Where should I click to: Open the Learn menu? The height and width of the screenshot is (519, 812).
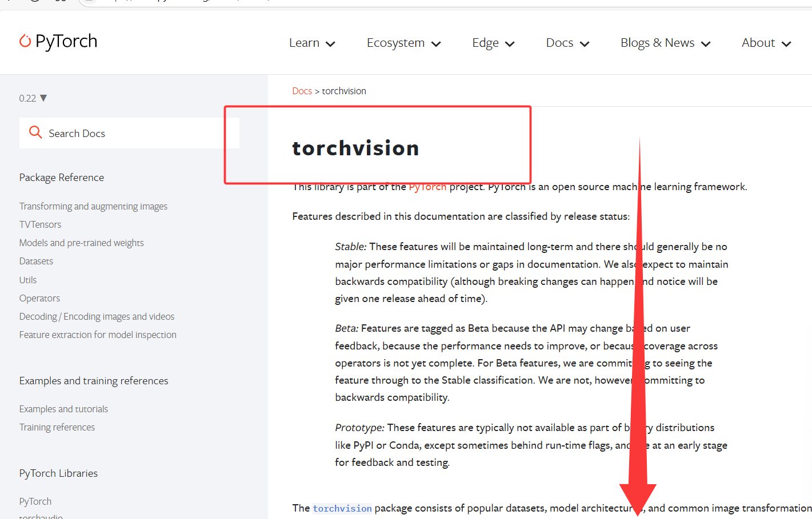pos(312,43)
